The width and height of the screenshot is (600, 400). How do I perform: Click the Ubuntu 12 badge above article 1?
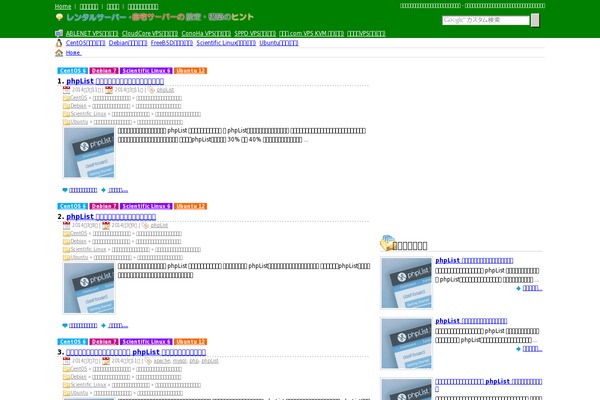coord(191,71)
